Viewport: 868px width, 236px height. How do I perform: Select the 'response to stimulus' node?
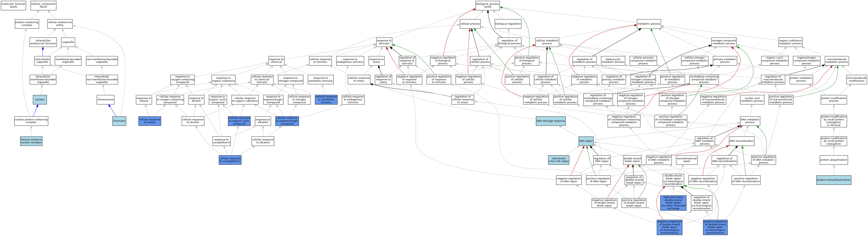click(x=384, y=42)
